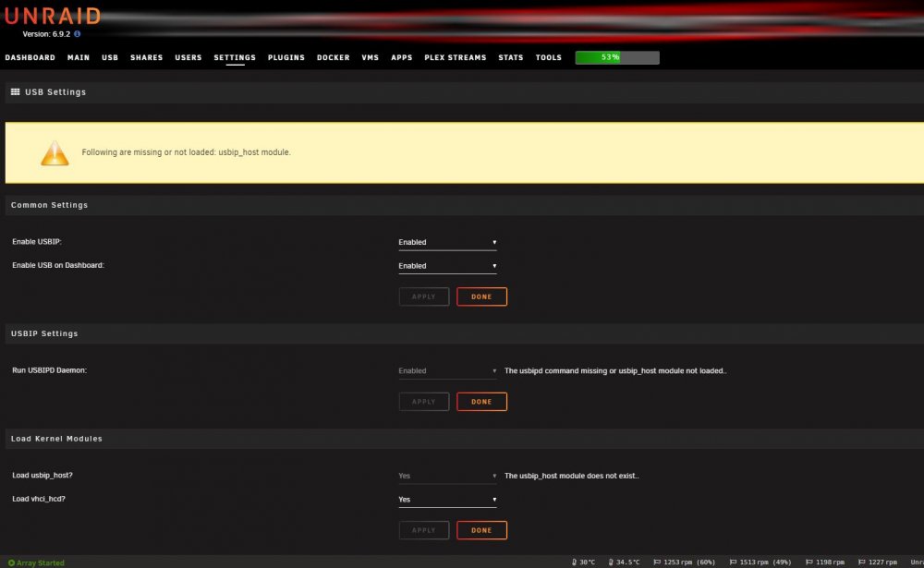
Task: Open Load usbip_host dropdown
Action: pyautogui.click(x=447, y=476)
